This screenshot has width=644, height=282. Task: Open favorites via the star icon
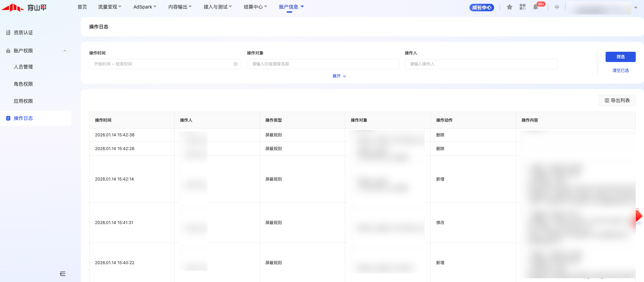(510, 7)
